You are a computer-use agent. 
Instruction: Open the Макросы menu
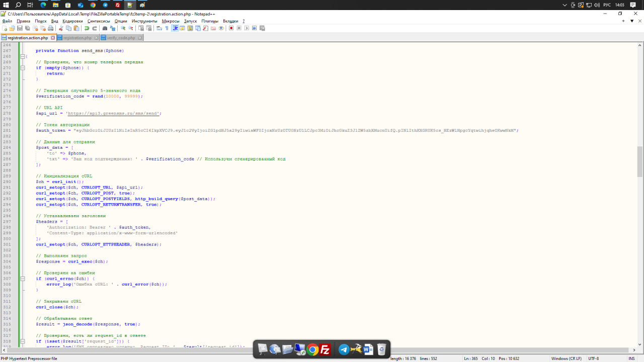[x=171, y=21]
